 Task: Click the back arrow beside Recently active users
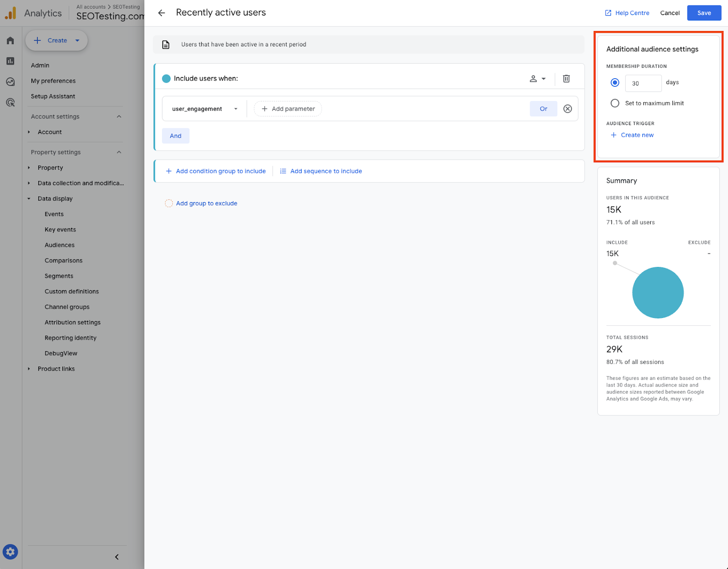(x=162, y=13)
